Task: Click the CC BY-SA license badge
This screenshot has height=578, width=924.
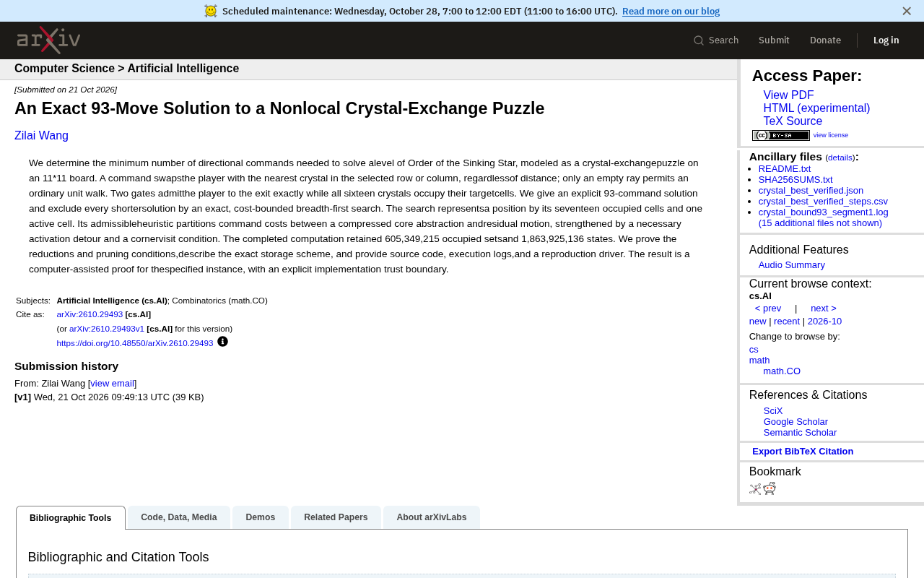Action: (x=780, y=135)
